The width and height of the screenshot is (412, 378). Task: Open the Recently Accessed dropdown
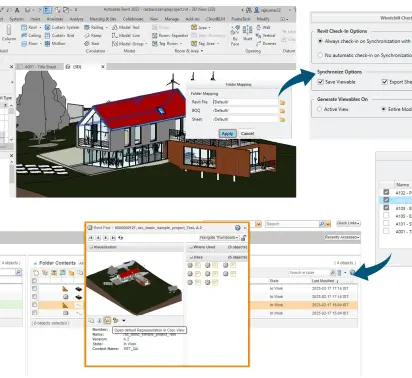click(342, 237)
